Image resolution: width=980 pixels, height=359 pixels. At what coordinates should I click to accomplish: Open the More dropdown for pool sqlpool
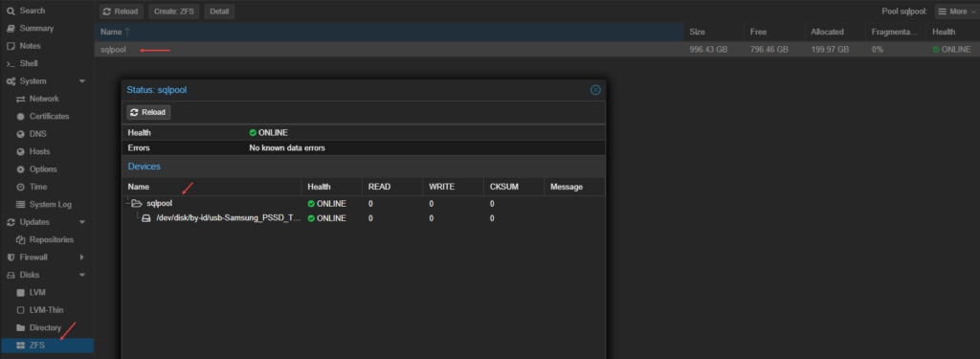pyautogui.click(x=956, y=11)
